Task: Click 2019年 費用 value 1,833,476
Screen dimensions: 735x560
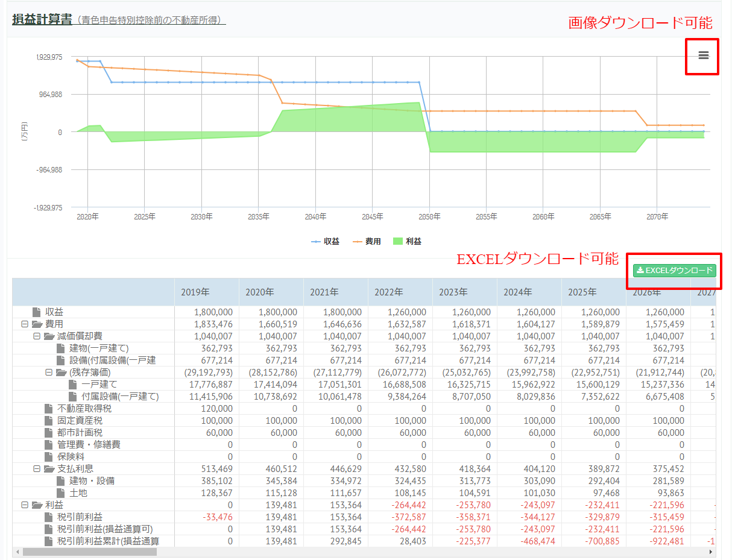Action: 213,324
